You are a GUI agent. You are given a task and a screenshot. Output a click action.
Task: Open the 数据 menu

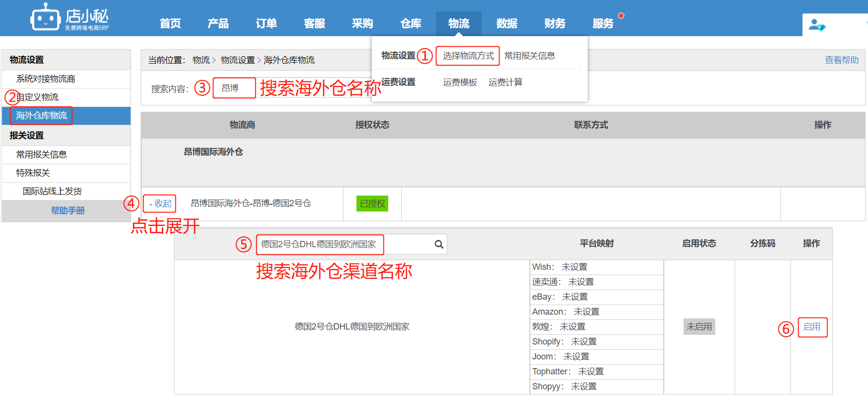point(507,23)
